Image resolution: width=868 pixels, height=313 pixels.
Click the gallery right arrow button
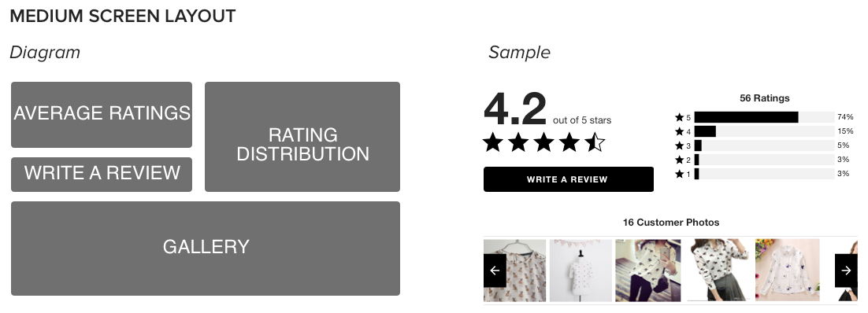[846, 271]
